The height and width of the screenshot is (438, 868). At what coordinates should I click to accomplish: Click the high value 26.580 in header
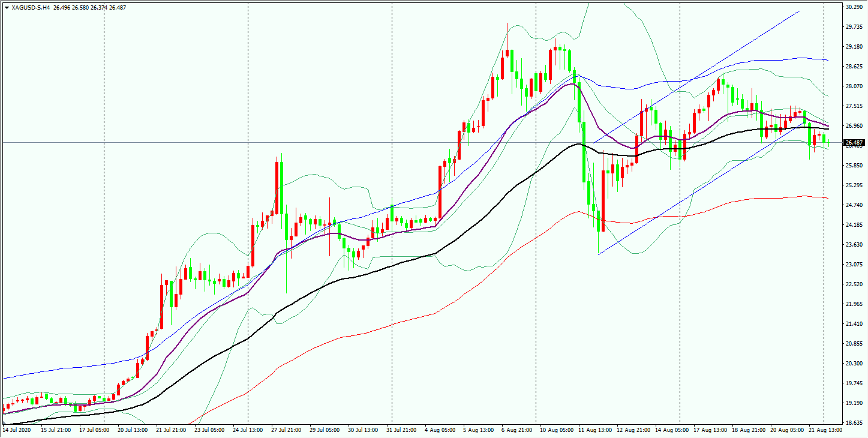click(x=81, y=7)
